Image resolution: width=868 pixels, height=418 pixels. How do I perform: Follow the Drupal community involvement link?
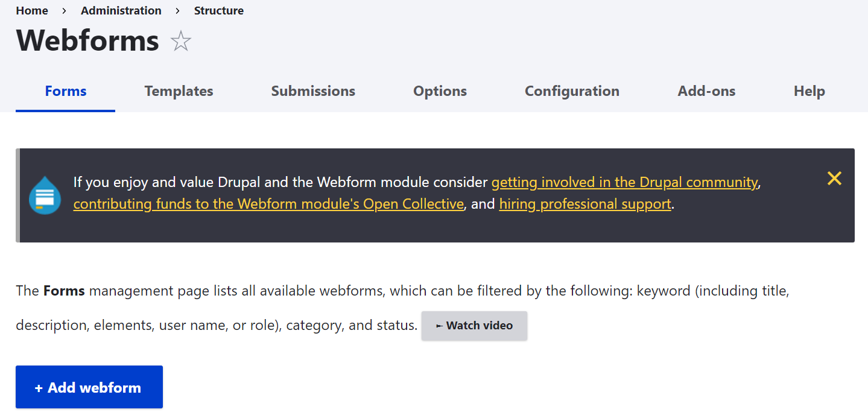coord(625,182)
